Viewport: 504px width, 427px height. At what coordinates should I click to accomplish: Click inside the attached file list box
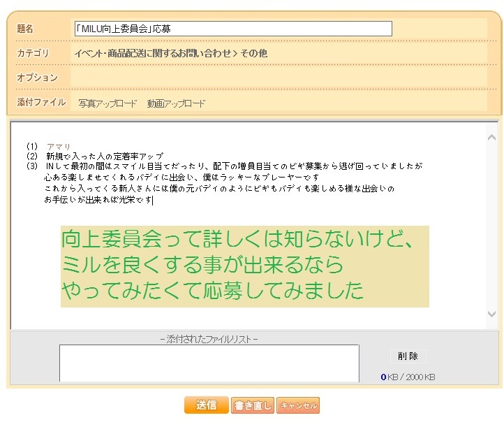[209, 363]
